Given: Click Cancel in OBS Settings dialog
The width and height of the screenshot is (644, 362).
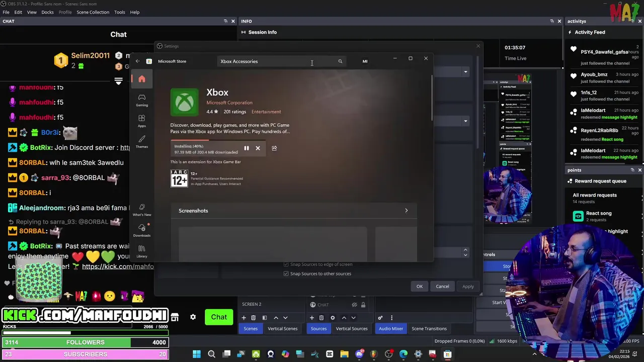Looking at the screenshot, I should tap(442, 287).
